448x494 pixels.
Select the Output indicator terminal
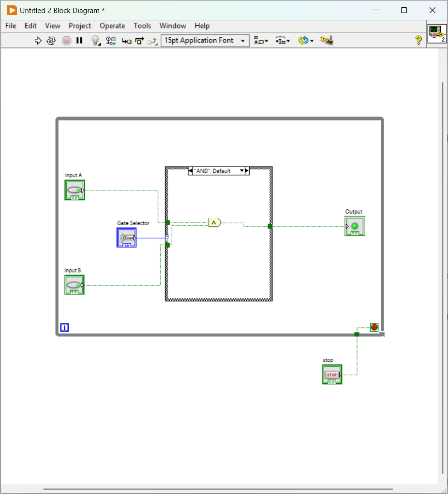(355, 226)
